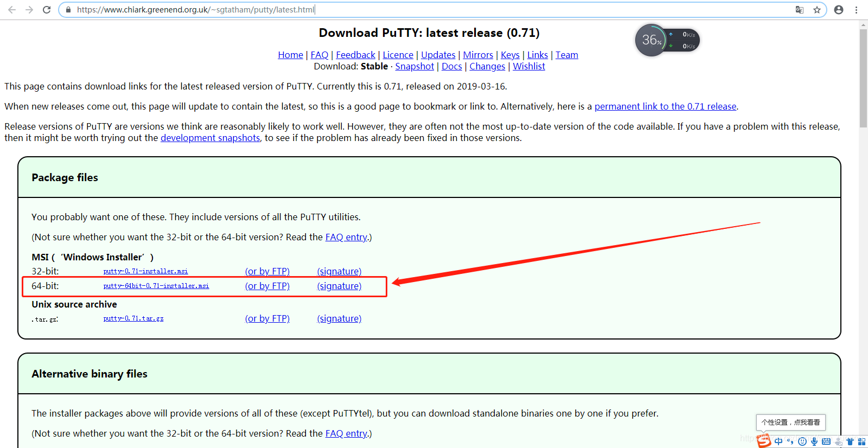
Task: Open the Sogou emoji smiley icon
Action: pos(802,441)
